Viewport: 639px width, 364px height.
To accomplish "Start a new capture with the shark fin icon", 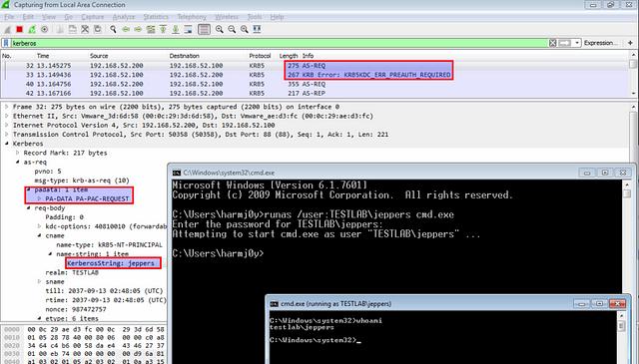I will coord(7,29).
